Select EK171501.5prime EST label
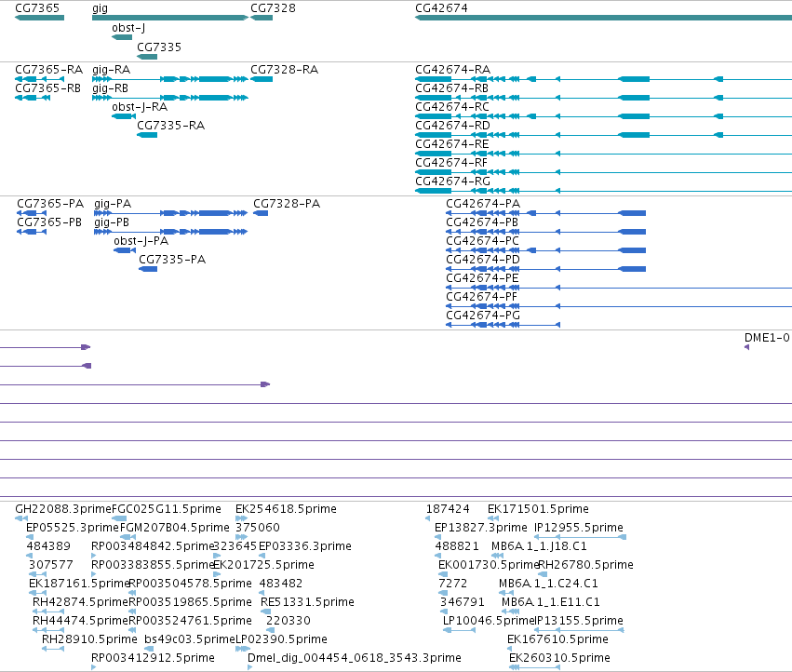 point(539,509)
